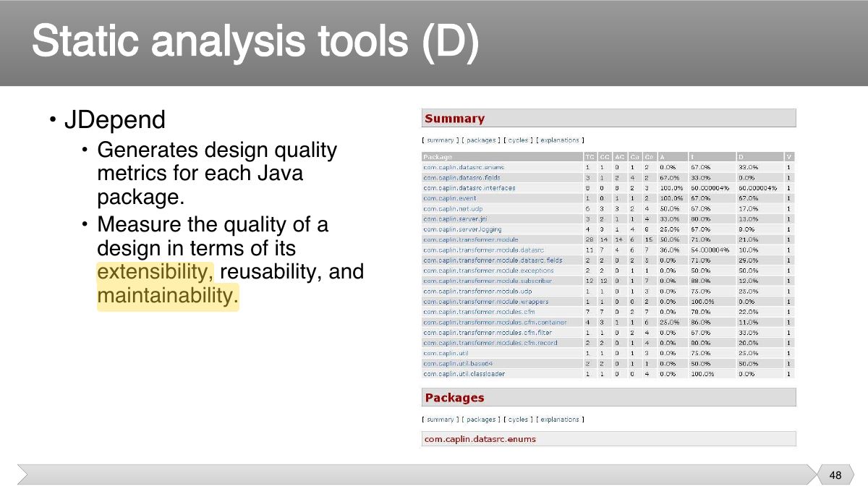Click the com.caplin.util.classloader package link
Viewport: 868px width, 489px height.
click(x=464, y=374)
